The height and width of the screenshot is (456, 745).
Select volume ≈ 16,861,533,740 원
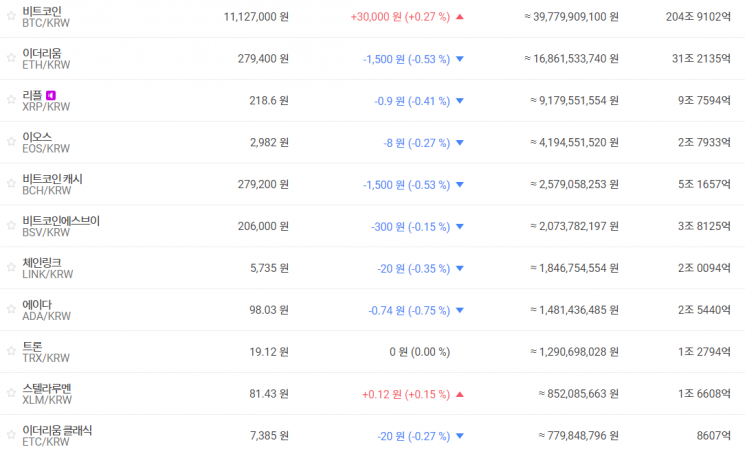coord(572,58)
